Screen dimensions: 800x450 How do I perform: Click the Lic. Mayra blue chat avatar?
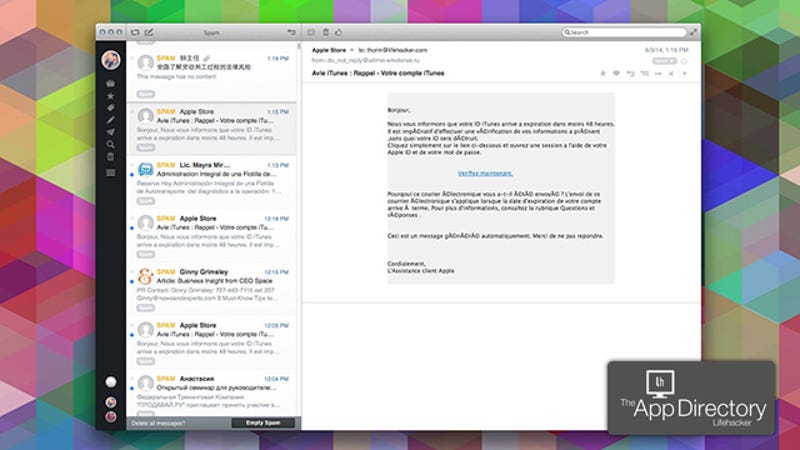tap(145, 169)
